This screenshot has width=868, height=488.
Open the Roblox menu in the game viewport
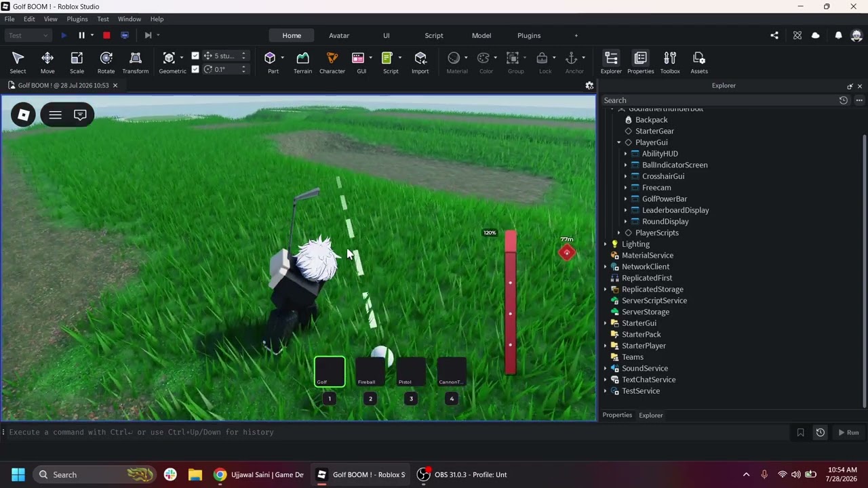24,115
